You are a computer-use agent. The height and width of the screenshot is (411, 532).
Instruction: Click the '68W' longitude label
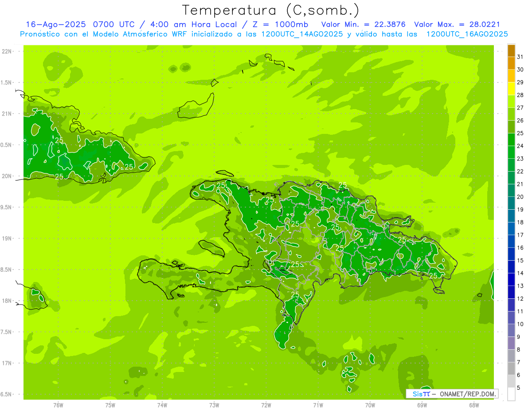coord(474,405)
